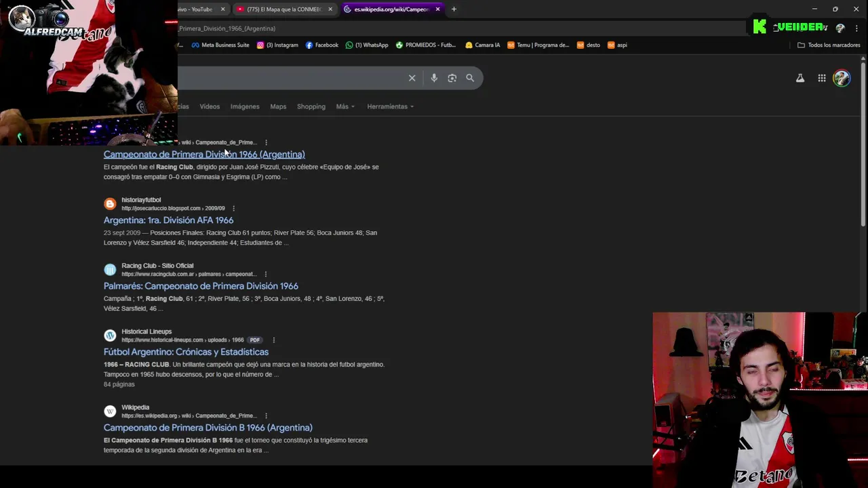Click the Historical Lineups source name
This screenshot has width=868, height=488.
click(146, 331)
